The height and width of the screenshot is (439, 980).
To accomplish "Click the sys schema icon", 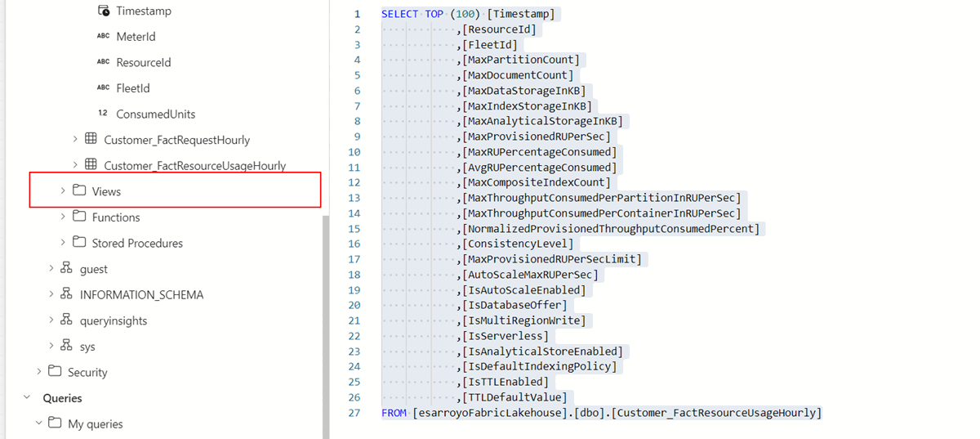I will tap(66, 346).
